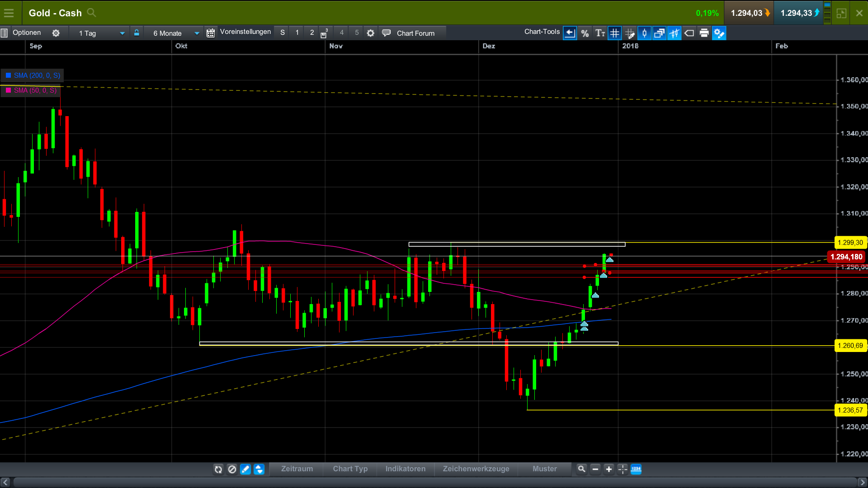Open the 6 Monate timeframe dropdown
The image size is (868, 488).
point(175,33)
